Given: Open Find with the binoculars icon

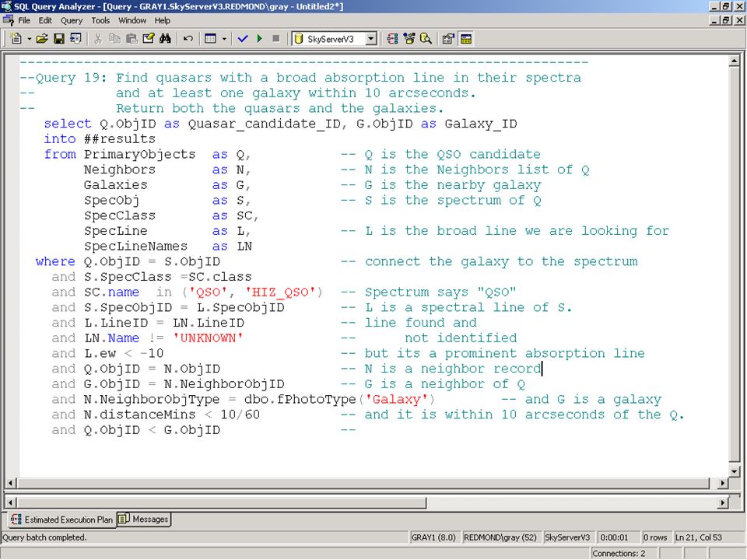Looking at the screenshot, I should point(165,39).
